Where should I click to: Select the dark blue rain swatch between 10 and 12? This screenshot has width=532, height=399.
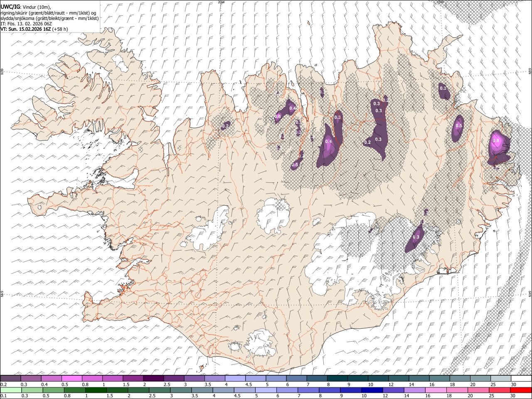coord(371,390)
